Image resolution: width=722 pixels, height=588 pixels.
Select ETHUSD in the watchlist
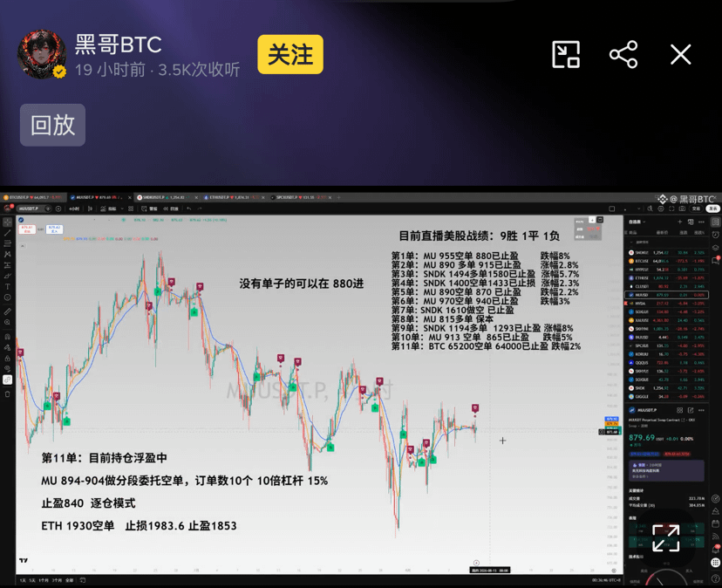(x=667, y=278)
